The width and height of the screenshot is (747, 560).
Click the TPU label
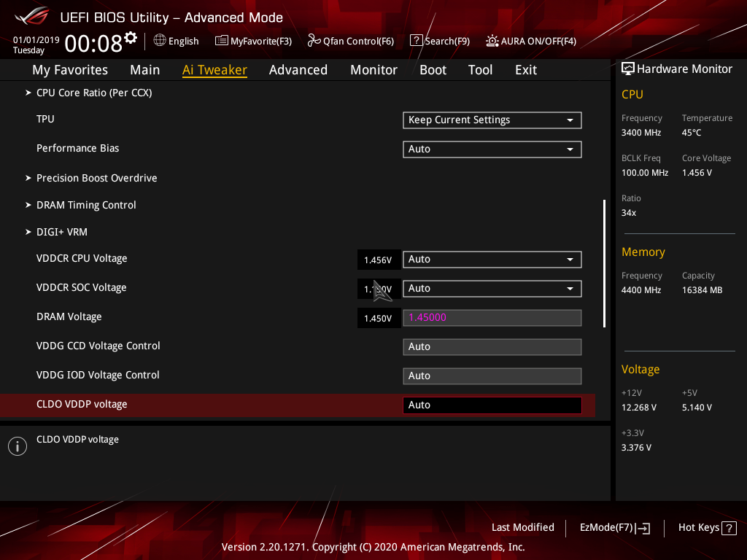coord(45,119)
